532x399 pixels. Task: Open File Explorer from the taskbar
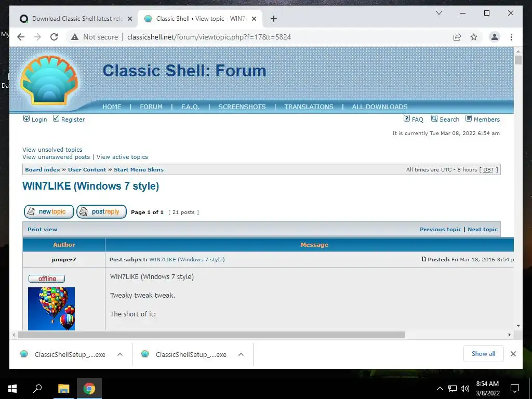(x=63, y=389)
